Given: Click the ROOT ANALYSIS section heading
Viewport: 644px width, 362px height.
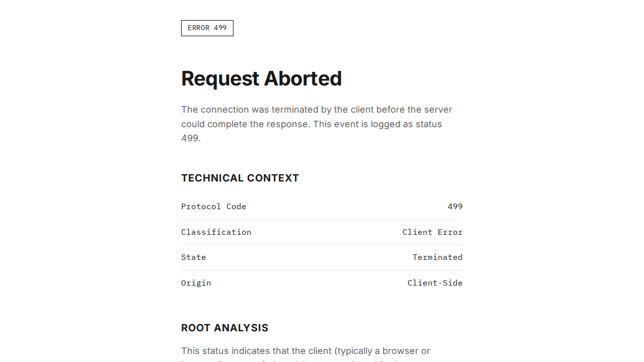Looking at the screenshot, I should coord(224,328).
